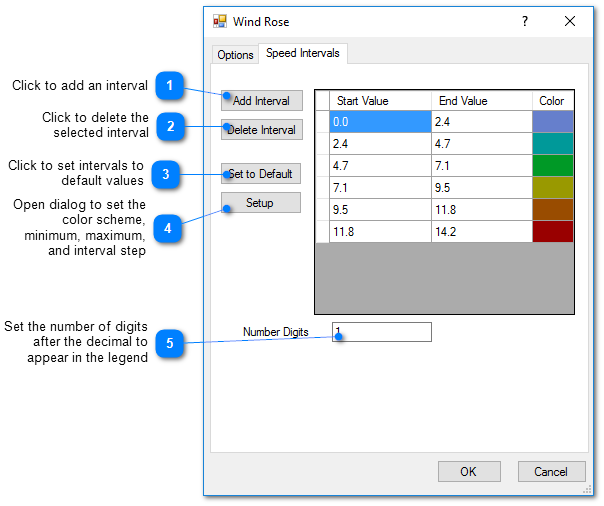
Task: Select the teal color swatch for 2.4 interval
Action: [x=553, y=143]
